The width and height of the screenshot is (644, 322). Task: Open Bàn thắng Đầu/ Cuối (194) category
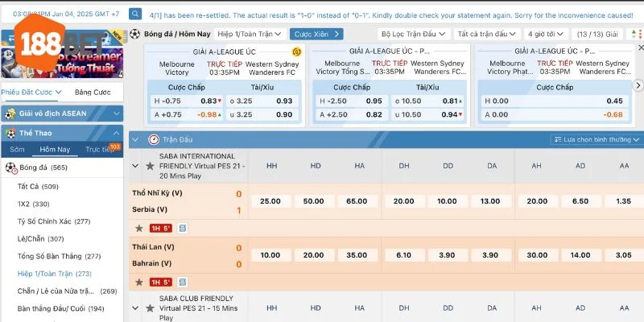tap(61, 308)
